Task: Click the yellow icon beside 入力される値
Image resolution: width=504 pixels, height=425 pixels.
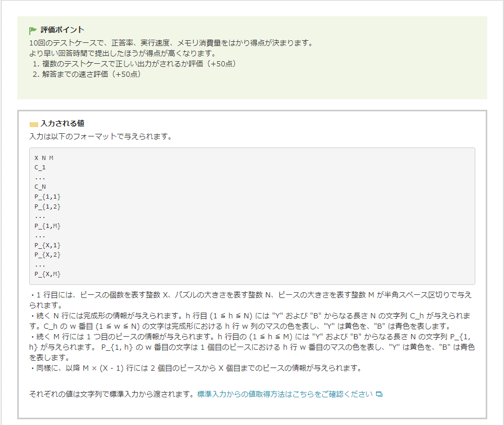Action: coord(34,124)
